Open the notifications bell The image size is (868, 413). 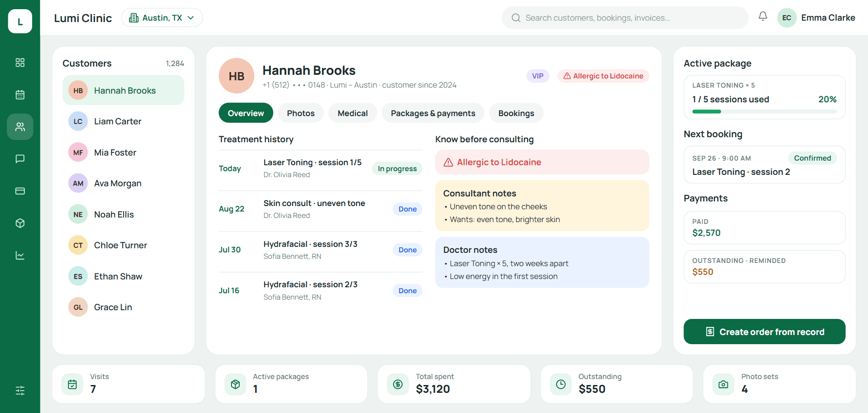coord(763,17)
